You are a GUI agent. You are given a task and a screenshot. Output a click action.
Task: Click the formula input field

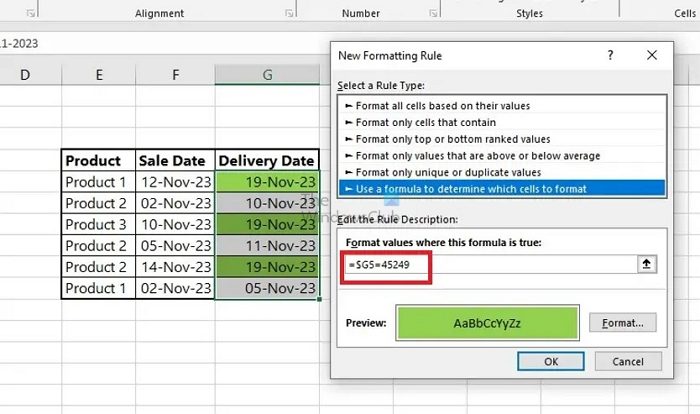coord(490,264)
